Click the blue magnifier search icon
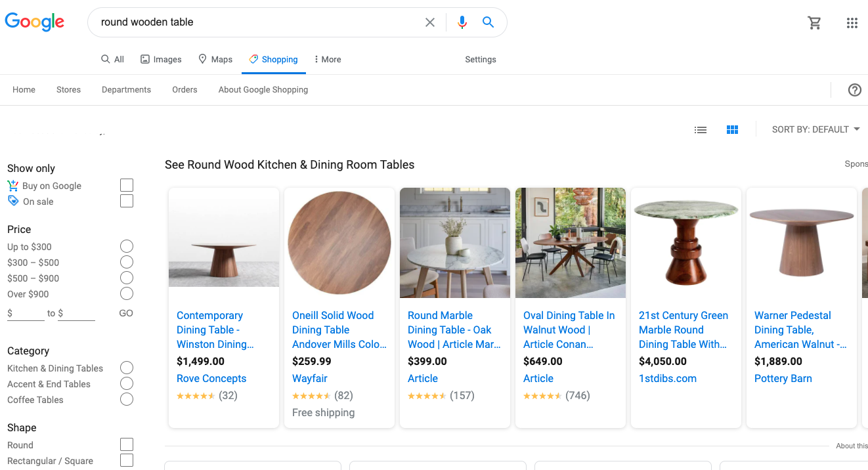The width and height of the screenshot is (868, 470). point(488,22)
